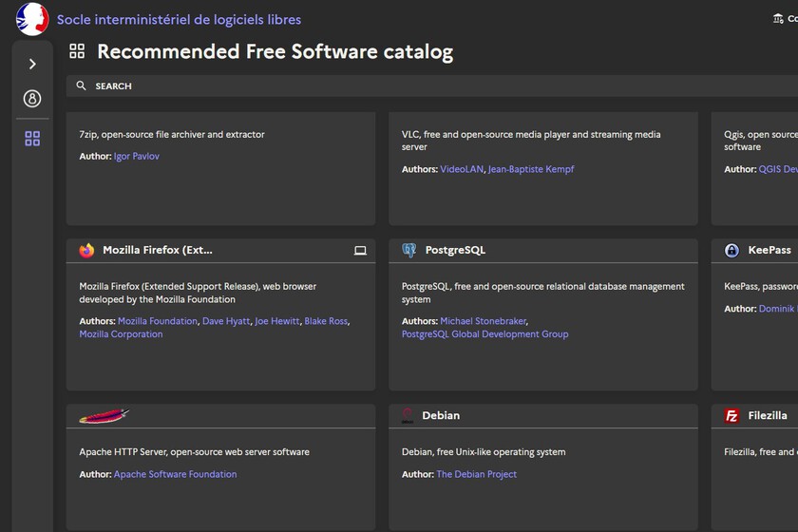Image resolution: width=798 pixels, height=532 pixels.
Task: Open the VideoLAN author link
Action: pyautogui.click(x=462, y=169)
